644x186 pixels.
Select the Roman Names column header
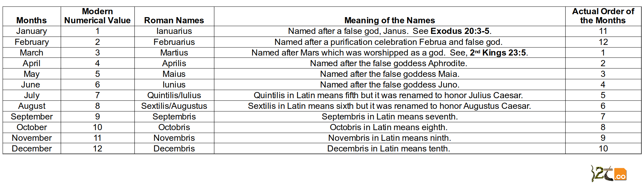174,20
